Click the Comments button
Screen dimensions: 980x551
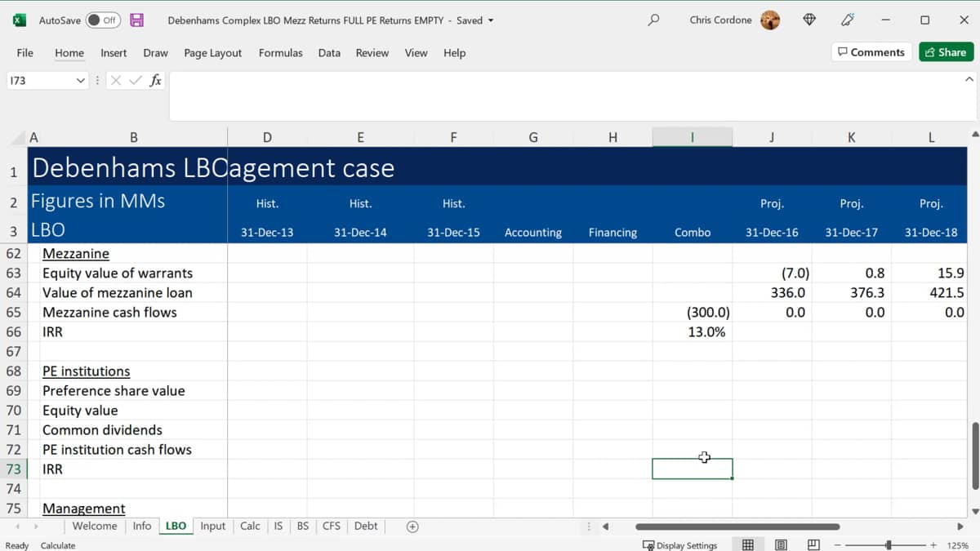871,52
